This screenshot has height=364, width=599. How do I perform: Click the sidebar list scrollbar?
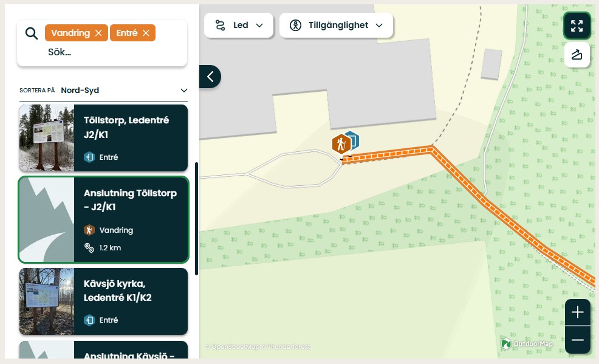(x=196, y=219)
